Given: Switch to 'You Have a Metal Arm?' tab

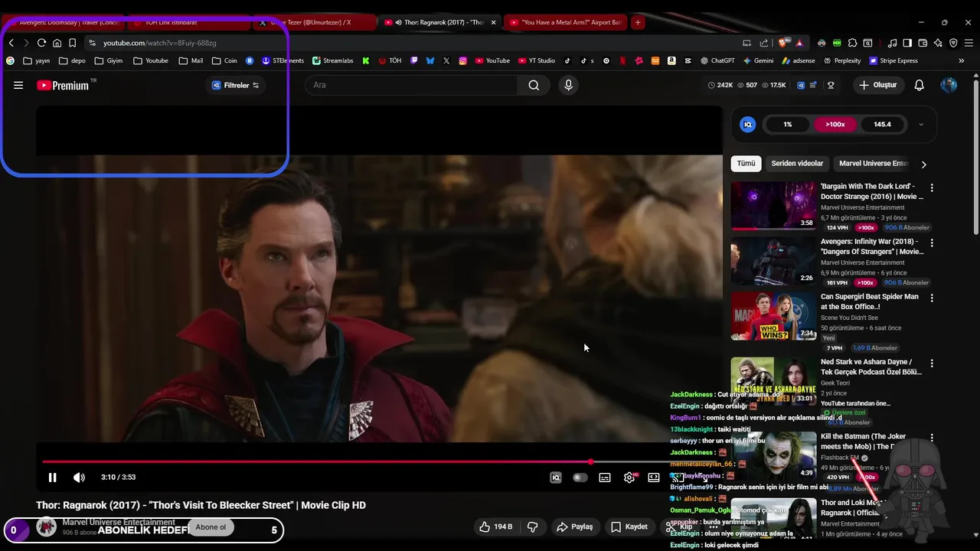Looking at the screenshot, I should [x=565, y=22].
